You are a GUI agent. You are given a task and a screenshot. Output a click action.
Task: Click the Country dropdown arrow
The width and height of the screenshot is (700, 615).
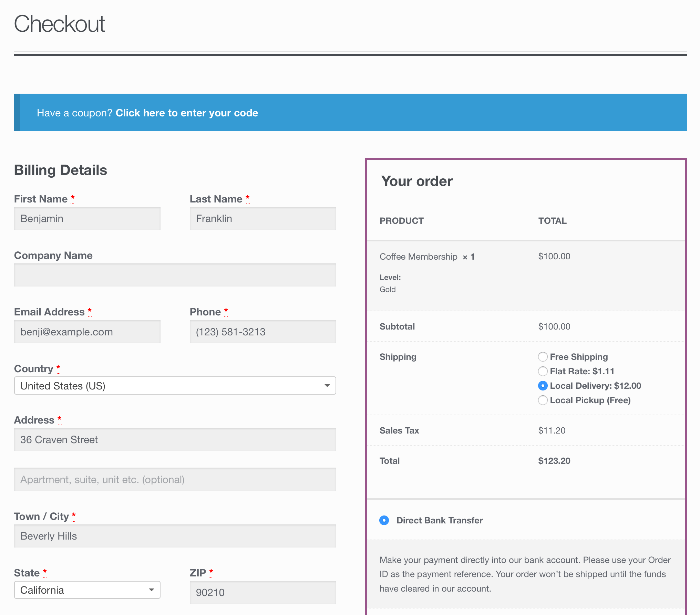click(x=327, y=386)
